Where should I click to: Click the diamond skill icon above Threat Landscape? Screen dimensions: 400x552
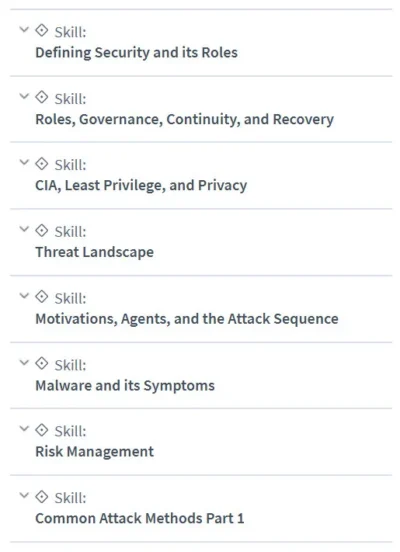pos(42,231)
